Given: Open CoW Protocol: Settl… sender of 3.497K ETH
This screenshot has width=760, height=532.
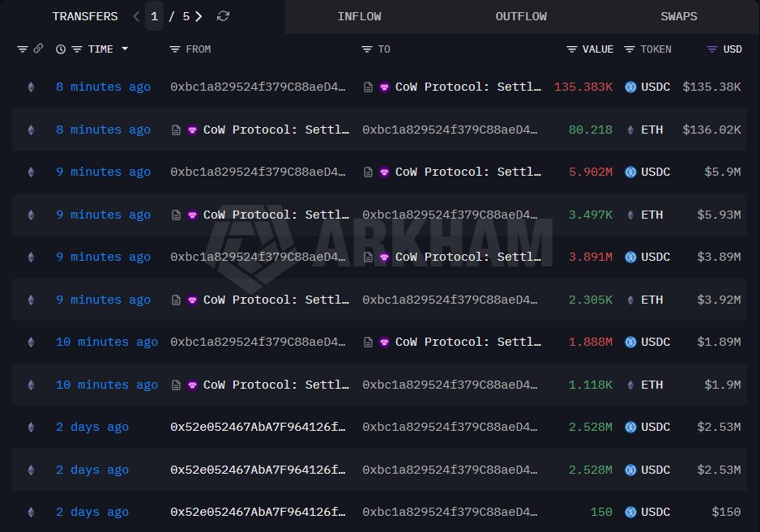Looking at the screenshot, I should pos(276,215).
